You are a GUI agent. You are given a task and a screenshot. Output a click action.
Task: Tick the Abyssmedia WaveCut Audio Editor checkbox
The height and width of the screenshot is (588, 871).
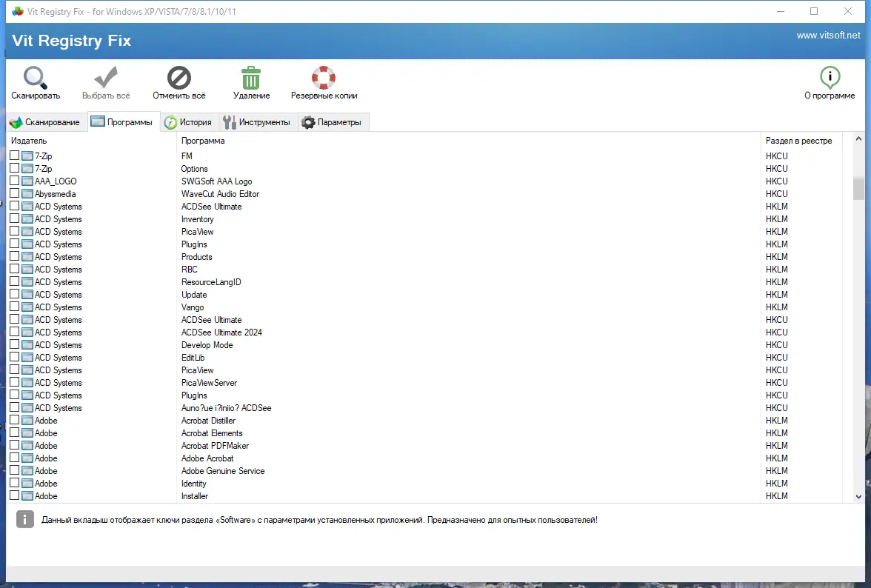click(x=15, y=193)
